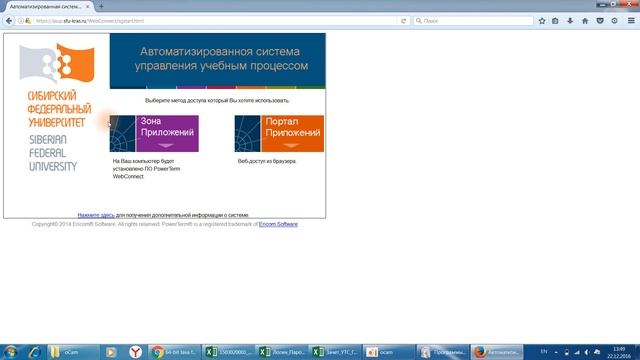This screenshot has width=640, height=360.
Task: Click the round icon left of hamburger menu
Action: click(x=614, y=21)
